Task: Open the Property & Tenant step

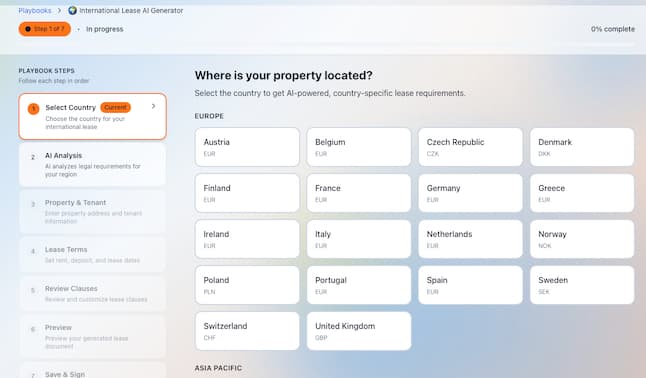Action: (x=93, y=211)
